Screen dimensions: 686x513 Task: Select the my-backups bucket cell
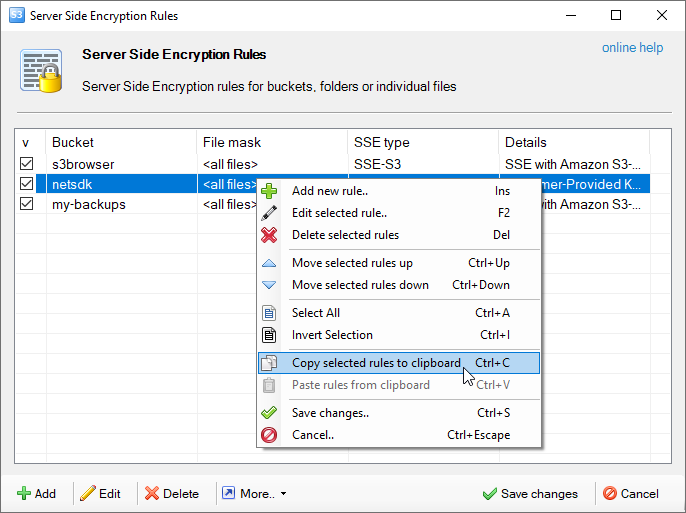pos(121,204)
